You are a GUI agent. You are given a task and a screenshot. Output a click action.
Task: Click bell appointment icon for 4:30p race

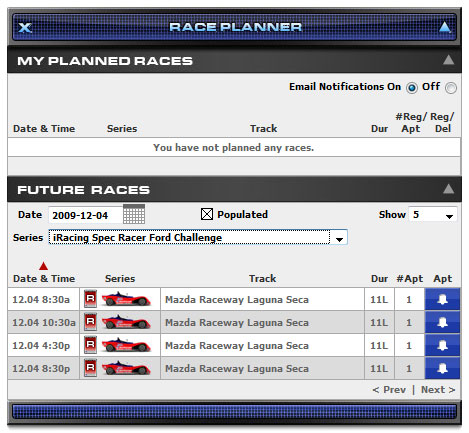(x=442, y=345)
